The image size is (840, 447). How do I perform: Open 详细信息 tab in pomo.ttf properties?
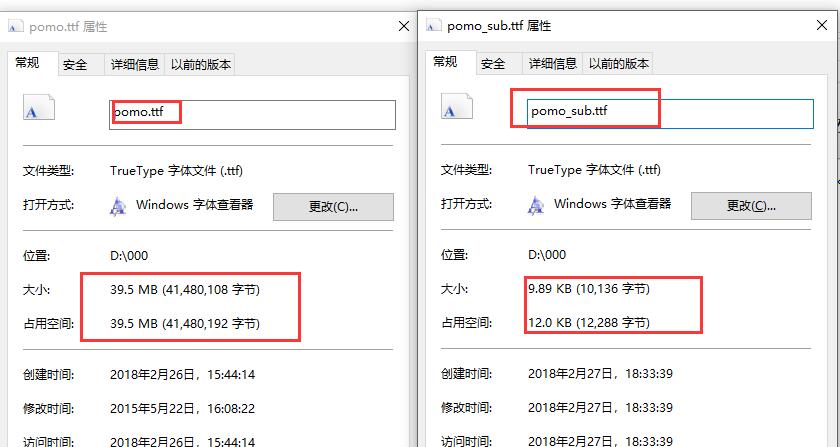(x=134, y=65)
